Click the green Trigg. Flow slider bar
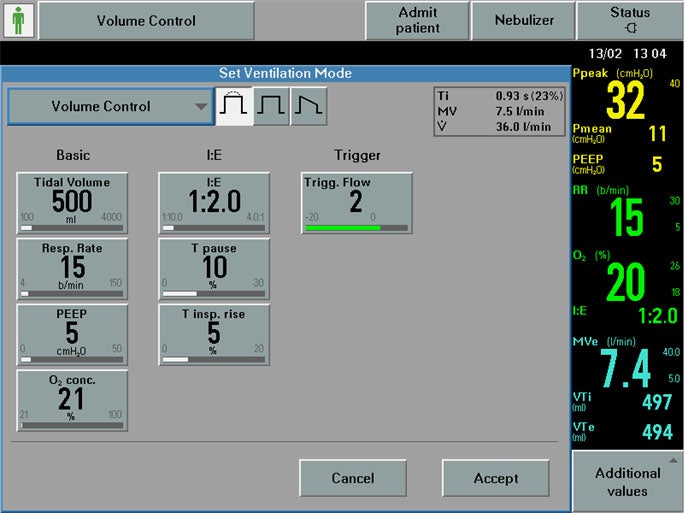This screenshot has width=686, height=513. pyautogui.click(x=343, y=228)
